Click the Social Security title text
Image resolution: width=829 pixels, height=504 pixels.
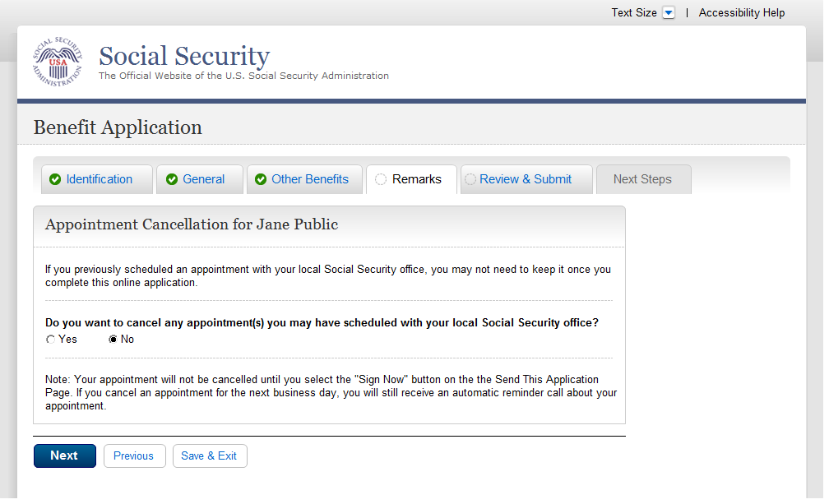pos(184,56)
